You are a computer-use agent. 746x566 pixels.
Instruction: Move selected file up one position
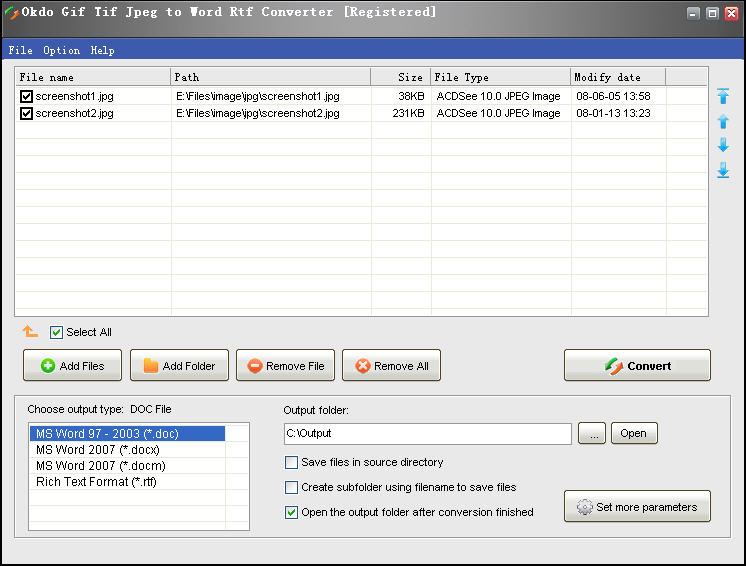coord(723,121)
